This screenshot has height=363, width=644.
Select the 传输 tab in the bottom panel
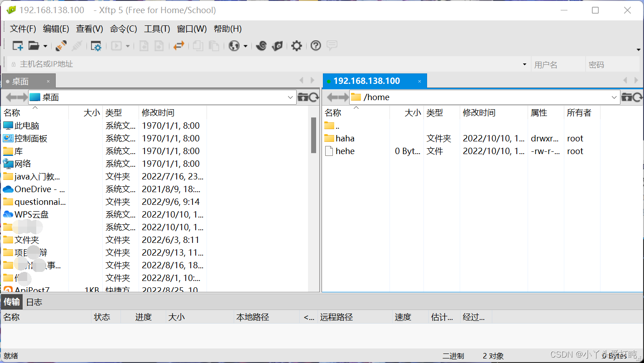tap(12, 302)
